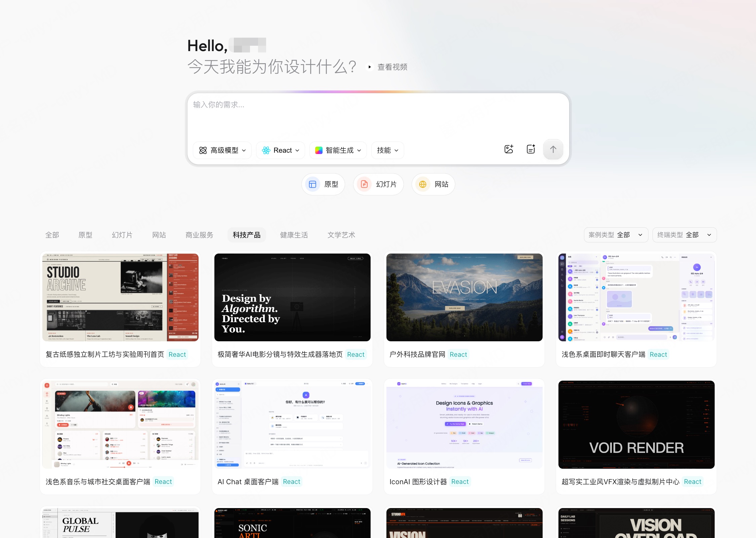The height and width of the screenshot is (538, 756).
Task: Open the React framework dropdown
Action: 281,150
